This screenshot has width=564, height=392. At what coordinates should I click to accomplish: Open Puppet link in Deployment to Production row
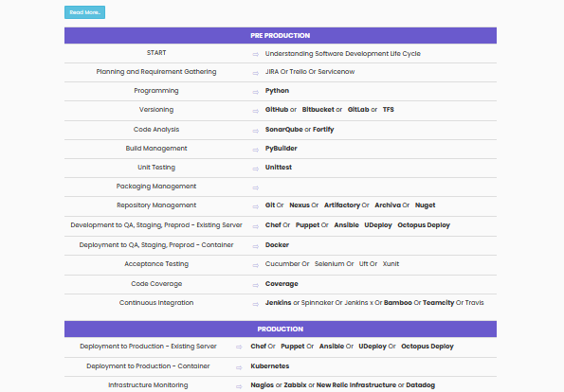coord(293,346)
